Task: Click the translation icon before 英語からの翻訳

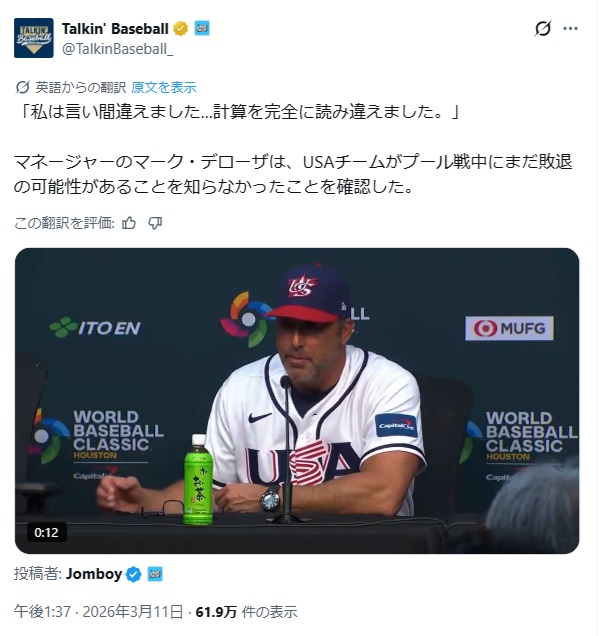Action: pos(23,88)
